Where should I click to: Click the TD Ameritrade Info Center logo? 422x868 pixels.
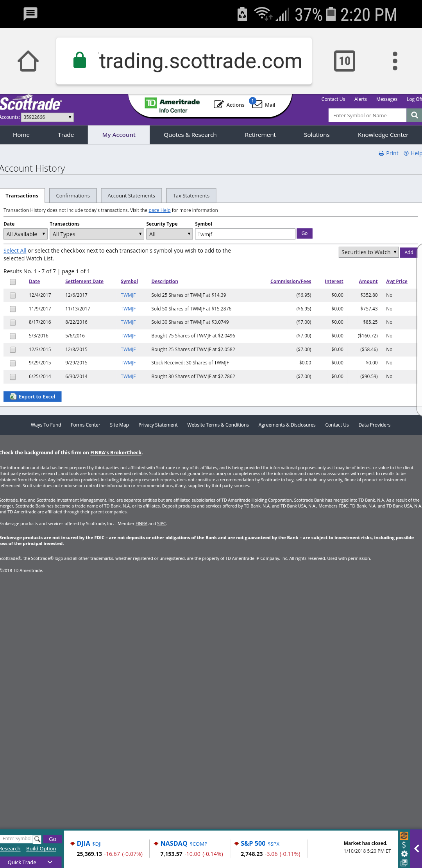[172, 106]
